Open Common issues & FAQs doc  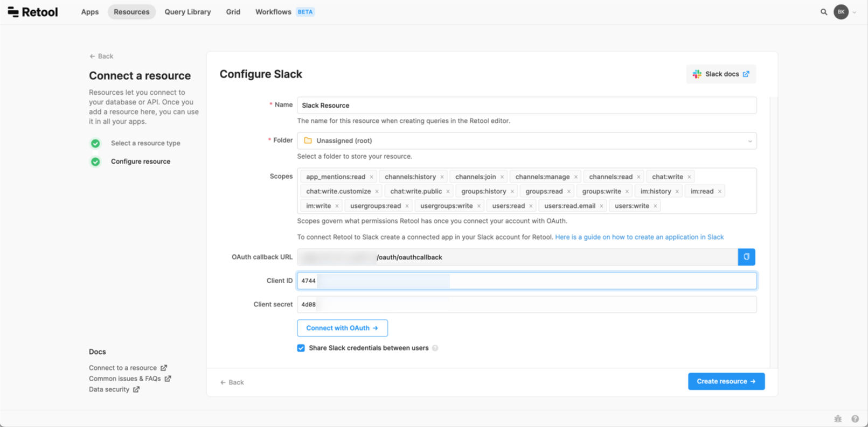pos(130,379)
